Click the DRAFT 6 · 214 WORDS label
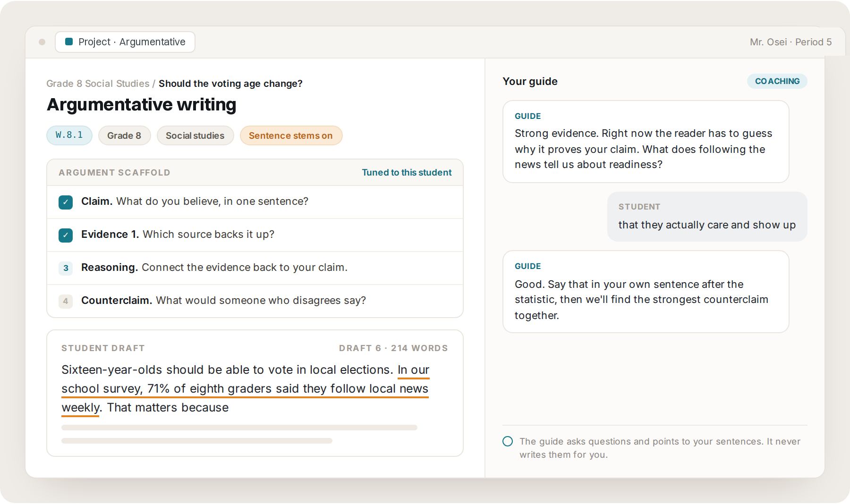 tap(393, 348)
